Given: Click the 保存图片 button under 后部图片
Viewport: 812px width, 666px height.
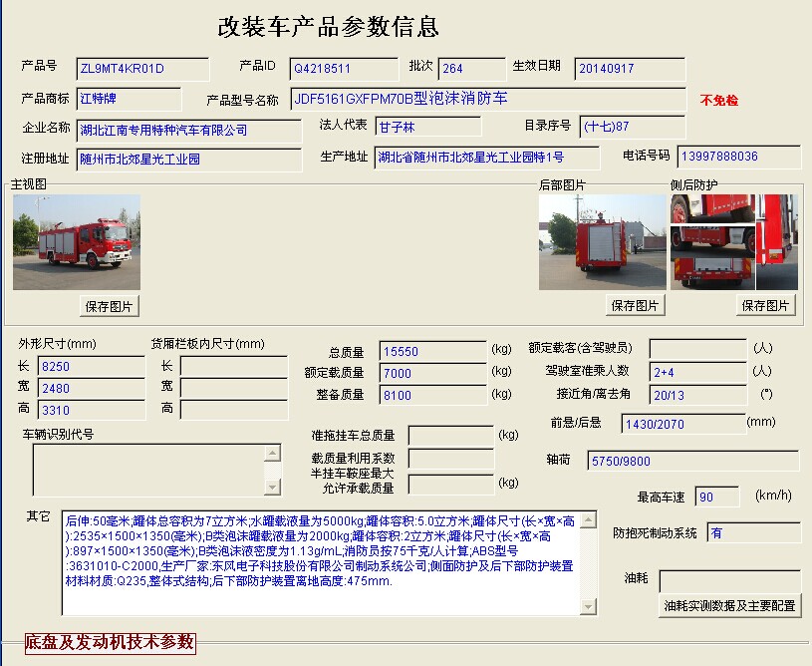Looking at the screenshot, I should (x=636, y=305).
